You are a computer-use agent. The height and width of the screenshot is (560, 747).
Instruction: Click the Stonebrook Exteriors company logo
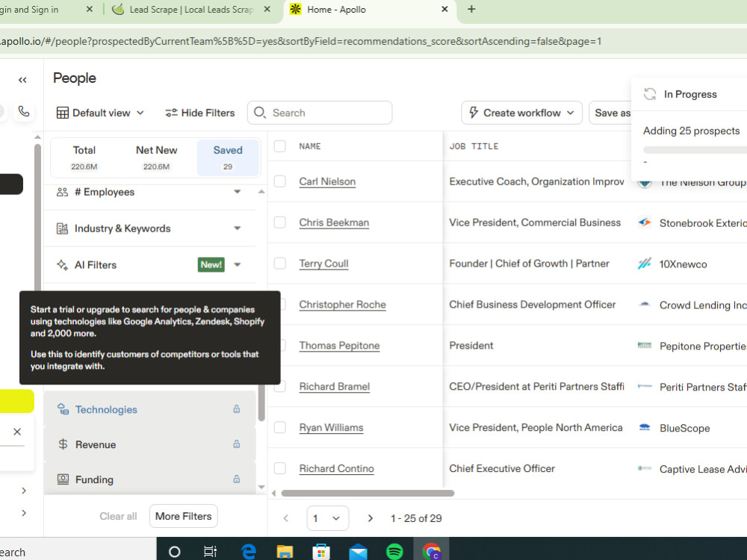645,223
